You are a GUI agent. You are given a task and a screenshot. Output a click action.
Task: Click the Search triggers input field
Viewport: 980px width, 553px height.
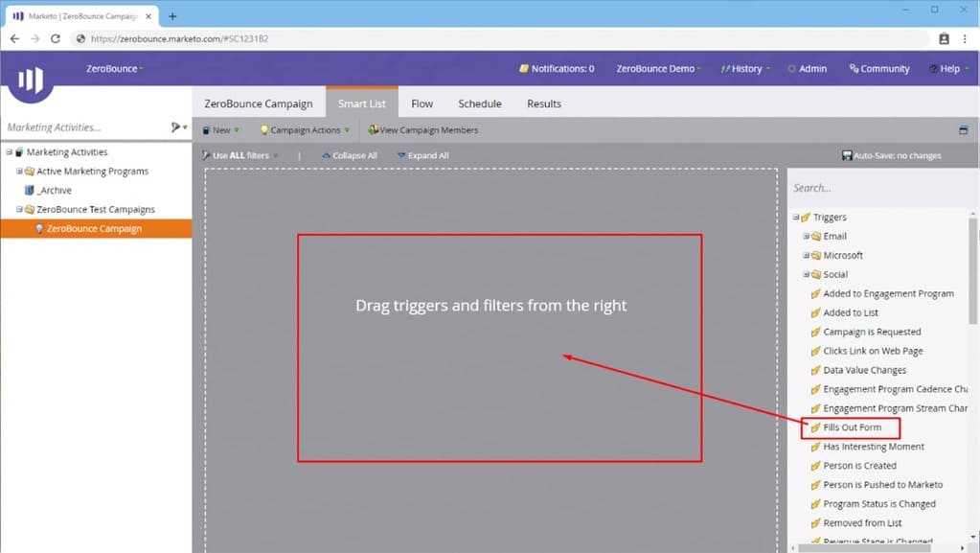pos(880,188)
